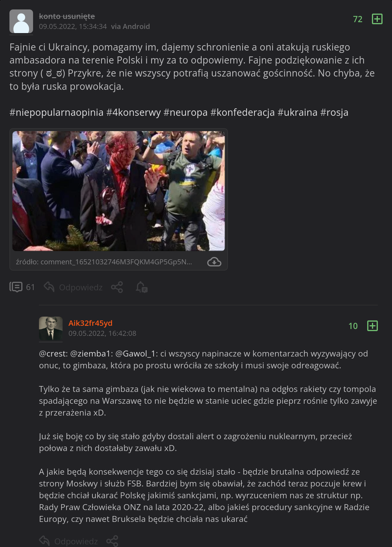Open the #neuropa hashtag
This screenshot has height=547, width=392.
coord(185,112)
